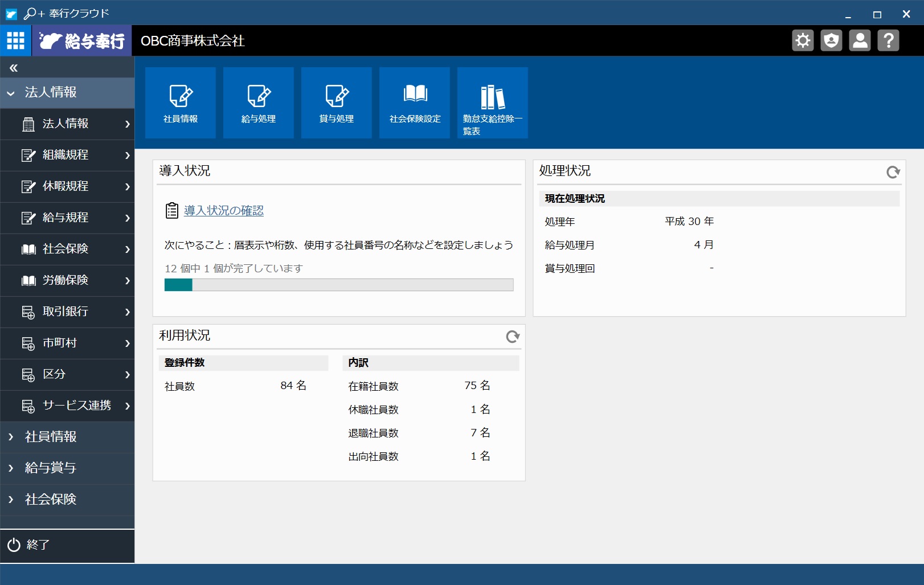Open the 導入状況の確認 link

(222, 210)
